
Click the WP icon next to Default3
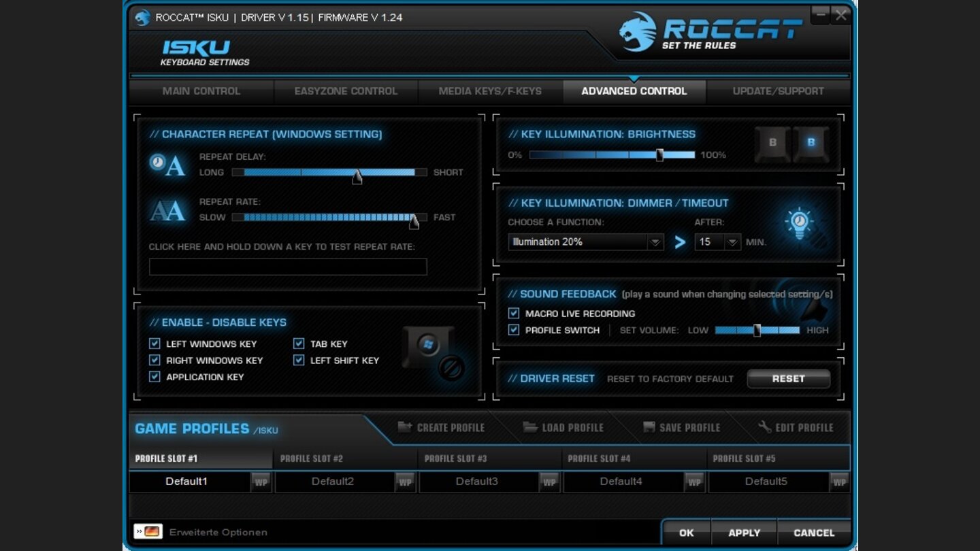[x=550, y=482]
